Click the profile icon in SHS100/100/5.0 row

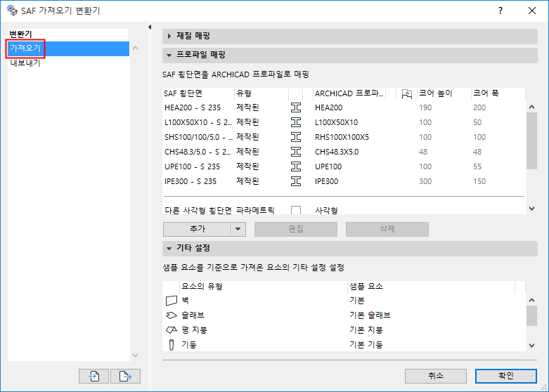pyautogui.click(x=296, y=137)
